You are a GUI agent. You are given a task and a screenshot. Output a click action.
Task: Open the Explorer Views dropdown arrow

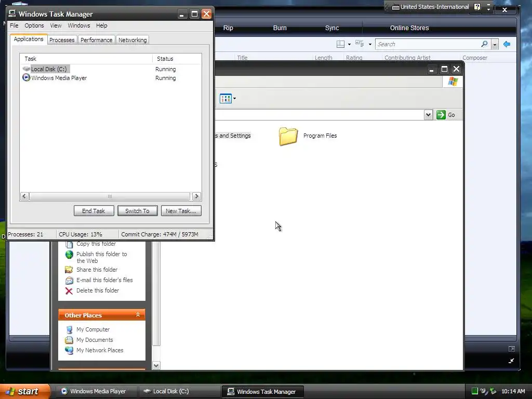click(x=234, y=99)
